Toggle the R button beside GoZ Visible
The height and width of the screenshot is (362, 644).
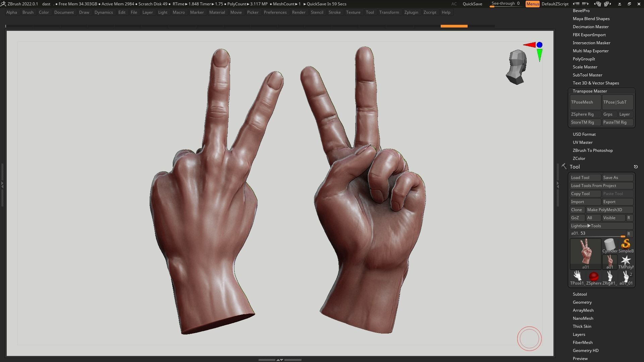[x=629, y=218]
